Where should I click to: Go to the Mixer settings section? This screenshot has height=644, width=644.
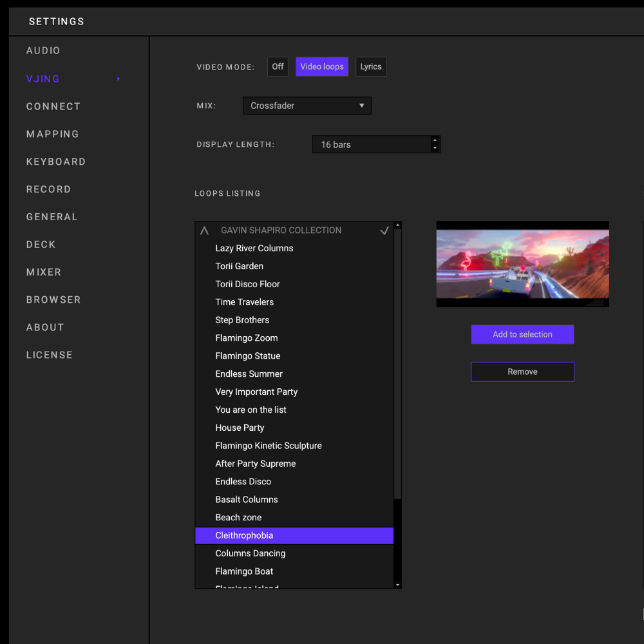click(x=44, y=272)
